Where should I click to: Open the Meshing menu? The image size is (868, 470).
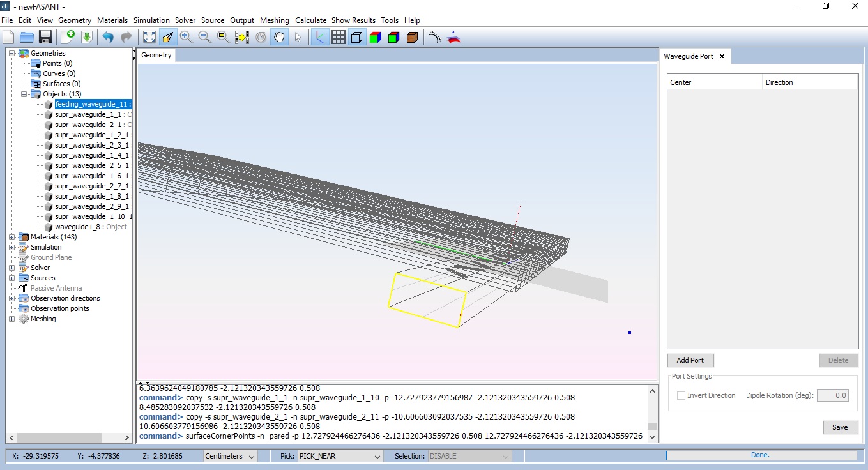(x=274, y=20)
